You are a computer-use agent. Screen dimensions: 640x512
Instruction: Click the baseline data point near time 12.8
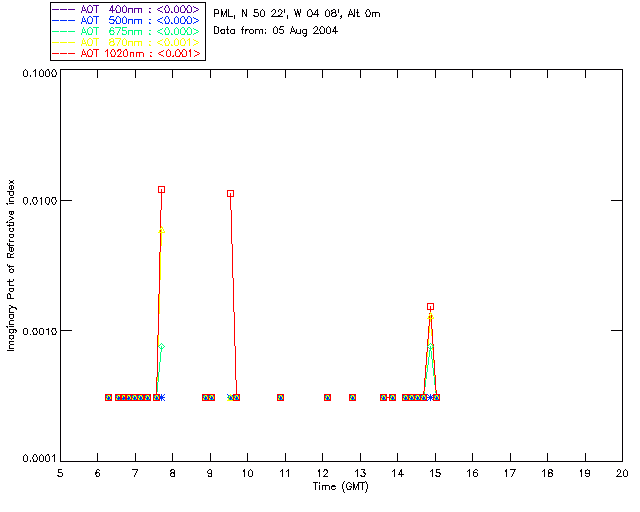point(353,397)
